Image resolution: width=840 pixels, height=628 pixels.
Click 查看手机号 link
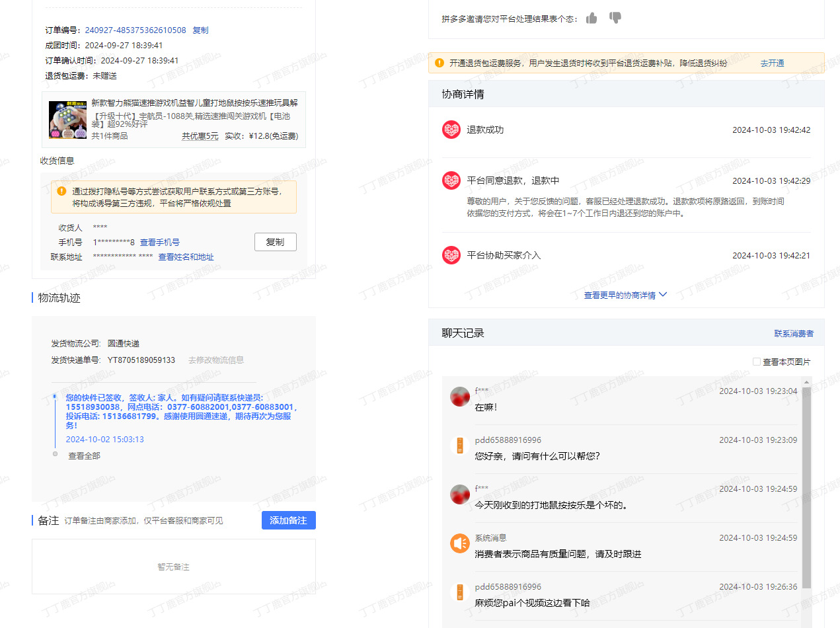tap(160, 243)
